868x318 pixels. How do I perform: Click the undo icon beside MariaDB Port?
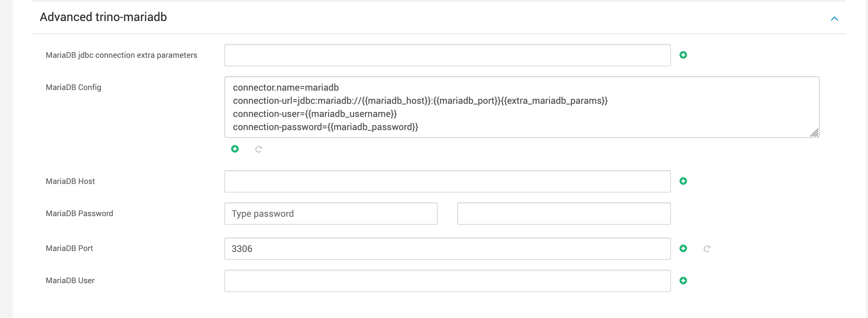(707, 249)
